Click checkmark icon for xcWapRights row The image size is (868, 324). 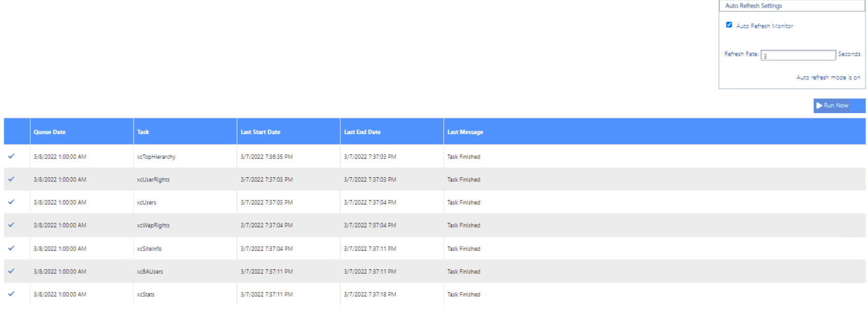point(11,225)
